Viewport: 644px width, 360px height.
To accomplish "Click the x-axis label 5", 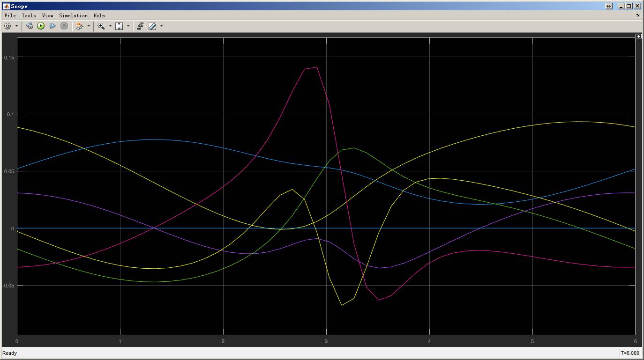I will click(x=532, y=341).
